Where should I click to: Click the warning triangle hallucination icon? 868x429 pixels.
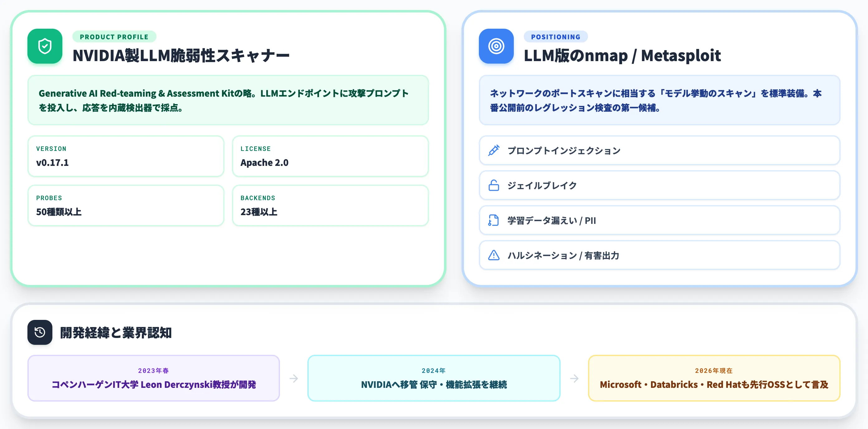pos(494,255)
